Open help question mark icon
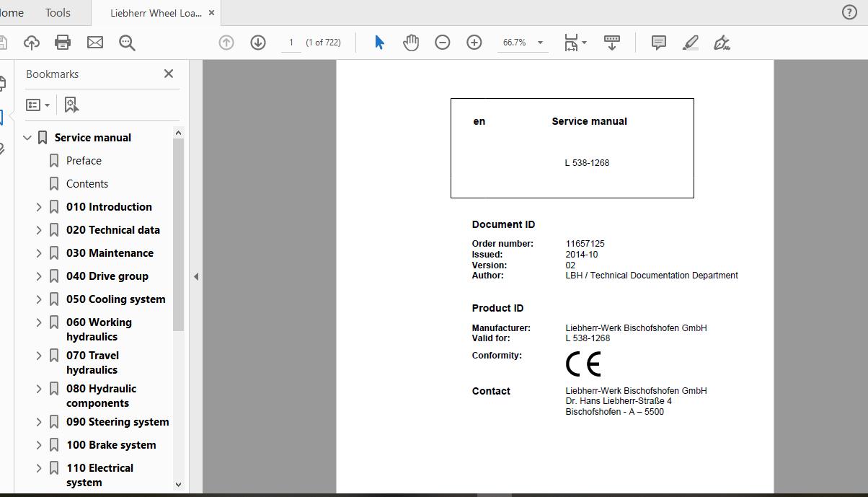The width and height of the screenshot is (868, 497). 849,12
